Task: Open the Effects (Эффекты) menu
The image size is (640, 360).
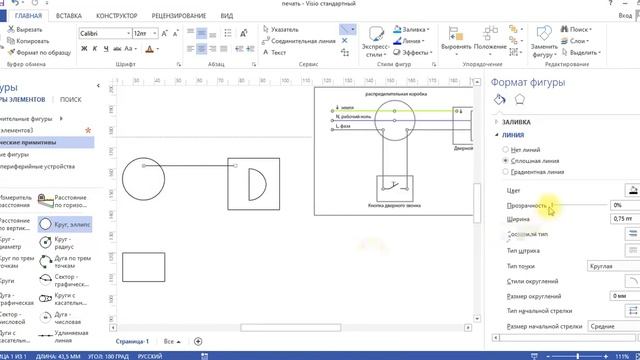Action: tap(413, 52)
